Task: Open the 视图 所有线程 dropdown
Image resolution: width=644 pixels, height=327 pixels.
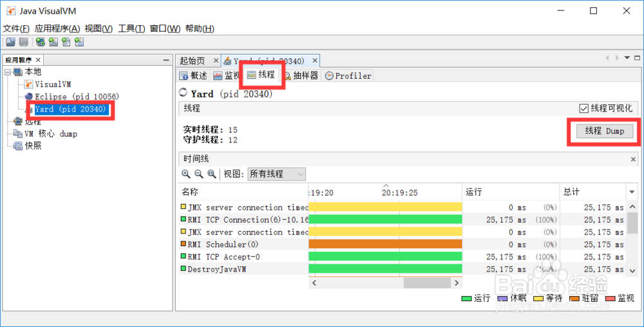Action: [276, 174]
